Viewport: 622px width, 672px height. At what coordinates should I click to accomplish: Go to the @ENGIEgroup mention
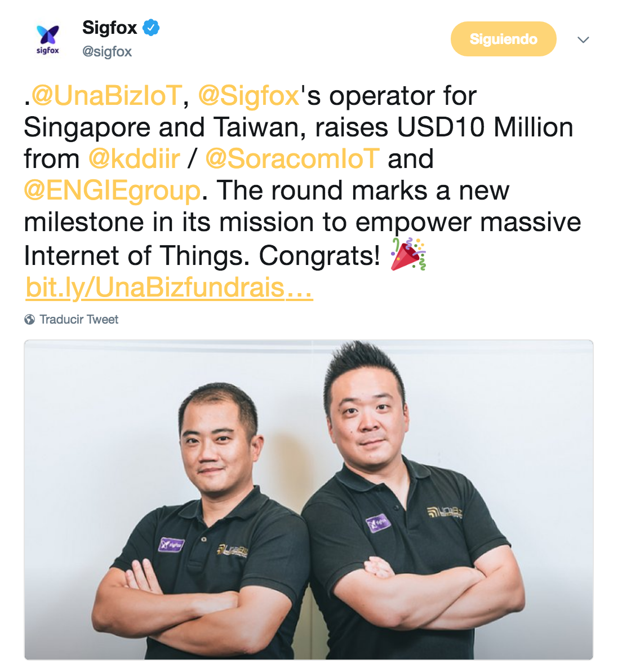pyautogui.click(x=112, y=191)
